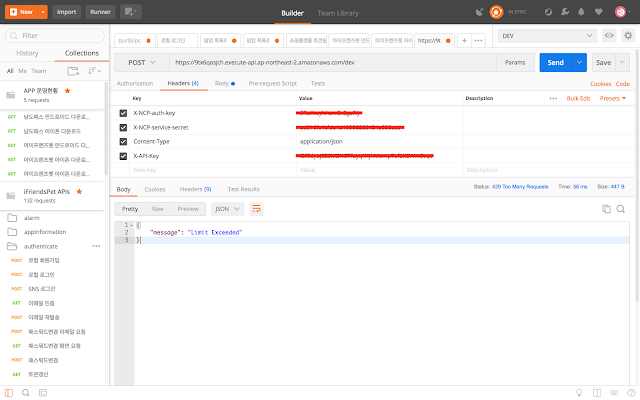Unstar the APP collection star icon
640x400 pixels.
pos(67,91)
